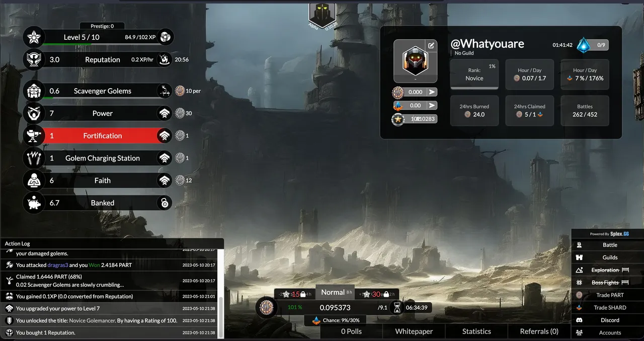Upgrade Golem Charging Station with chevron icon
Viewport: 644px width, 341px height.
165,158
